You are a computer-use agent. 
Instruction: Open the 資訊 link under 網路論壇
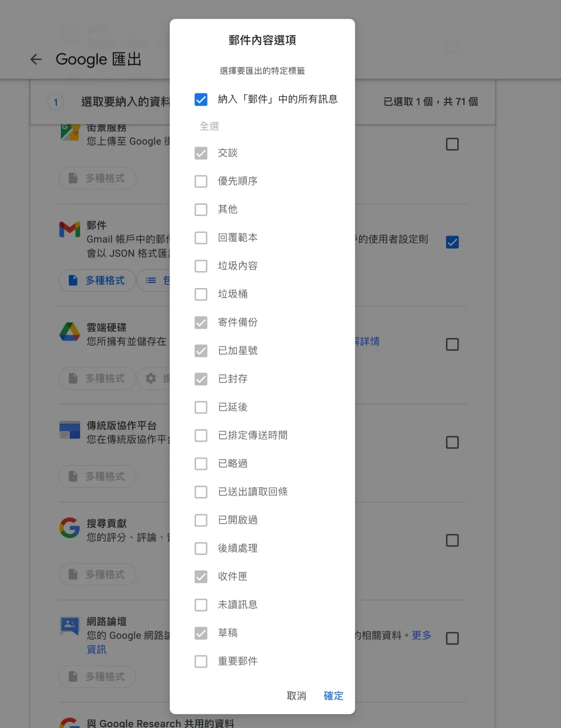click(96, 649)
